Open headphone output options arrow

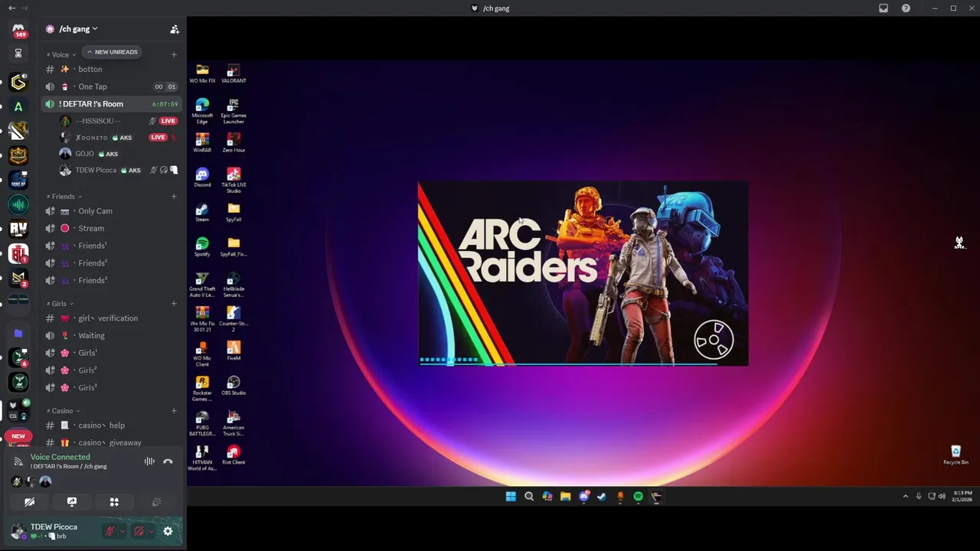coord(151,531)
